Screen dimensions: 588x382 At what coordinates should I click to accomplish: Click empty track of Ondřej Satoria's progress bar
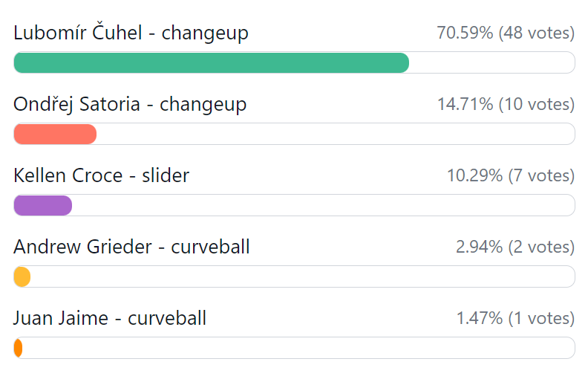pos(336,135)
